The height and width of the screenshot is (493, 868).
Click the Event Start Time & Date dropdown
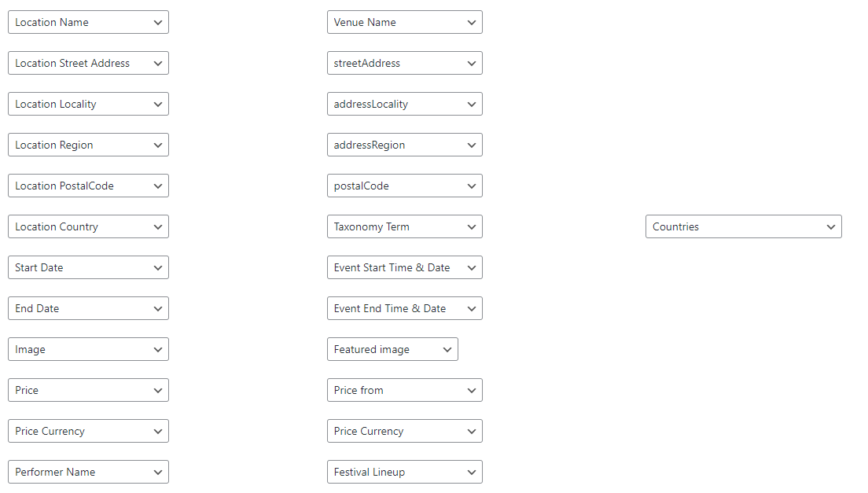[x=405, y=268]
